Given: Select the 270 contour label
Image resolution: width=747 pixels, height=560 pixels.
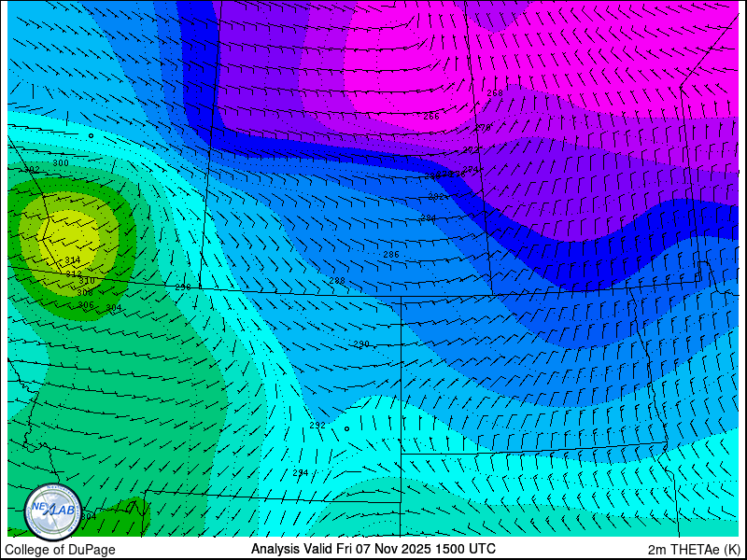Looking at the screenshot, I should click(484, 128).
